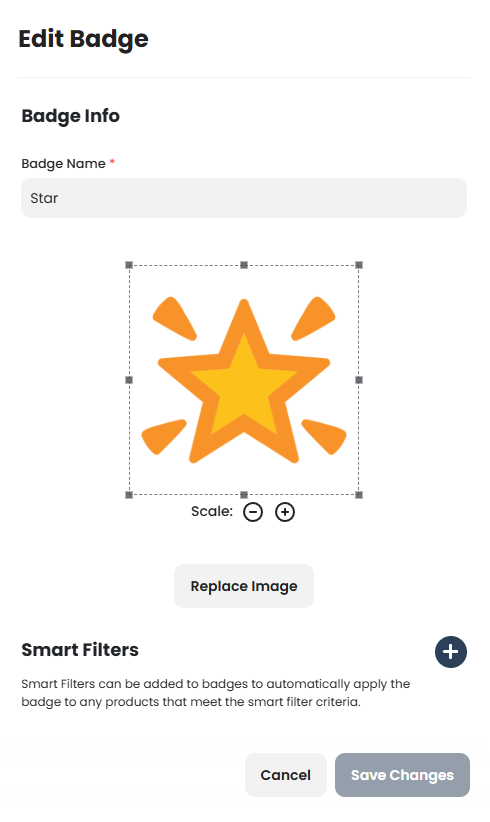Select the right-middle crop handle
490x822 pixels.
click(x=359, y=380)
